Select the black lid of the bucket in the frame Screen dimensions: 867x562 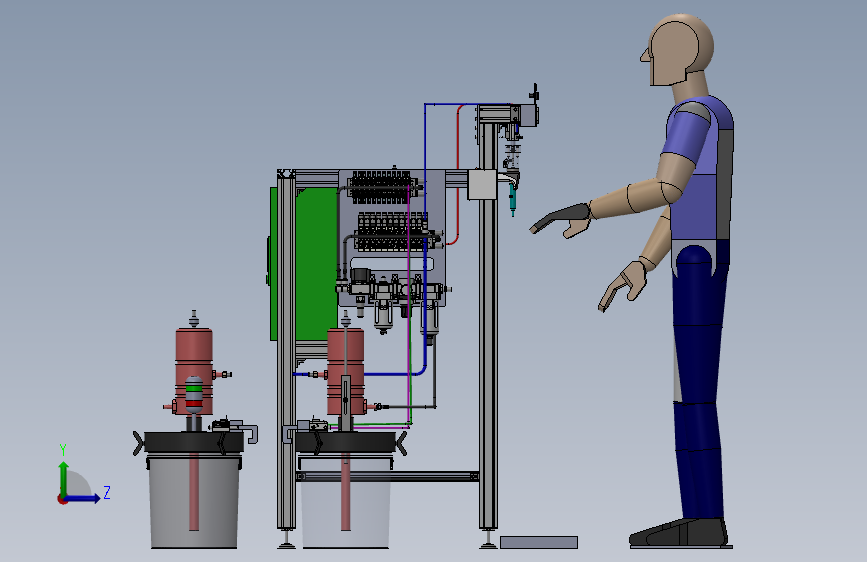pyautogui.click(x=346, y=443)
